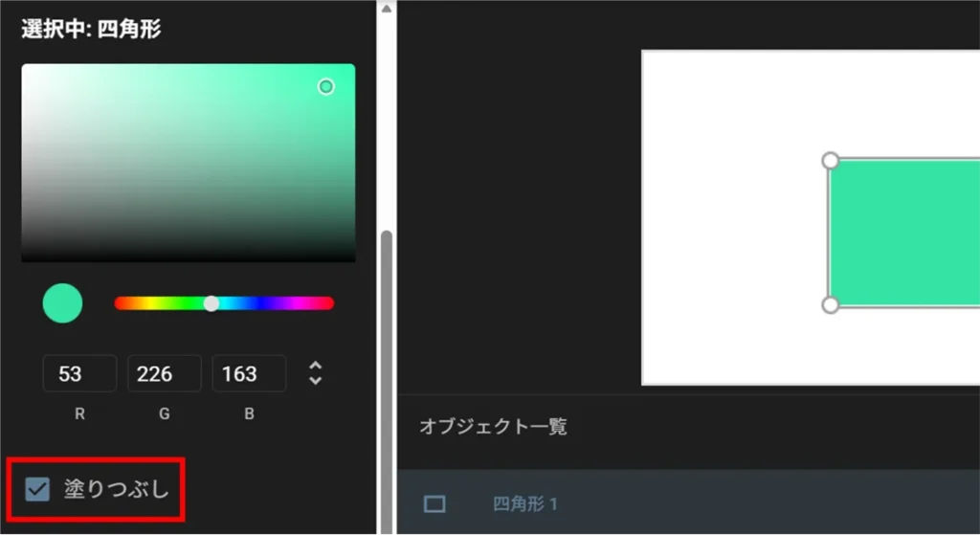Click the 塗りつぶし label text
This screenshot has height=535, width=980.
116,490
